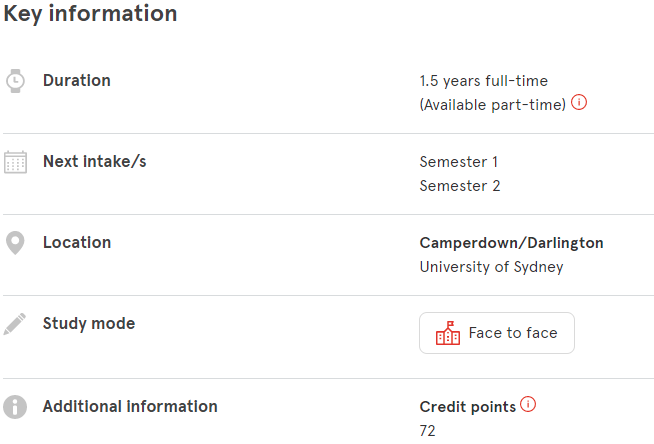
Task: Click the 1.5 years full-time text
Action: [484, 81]
